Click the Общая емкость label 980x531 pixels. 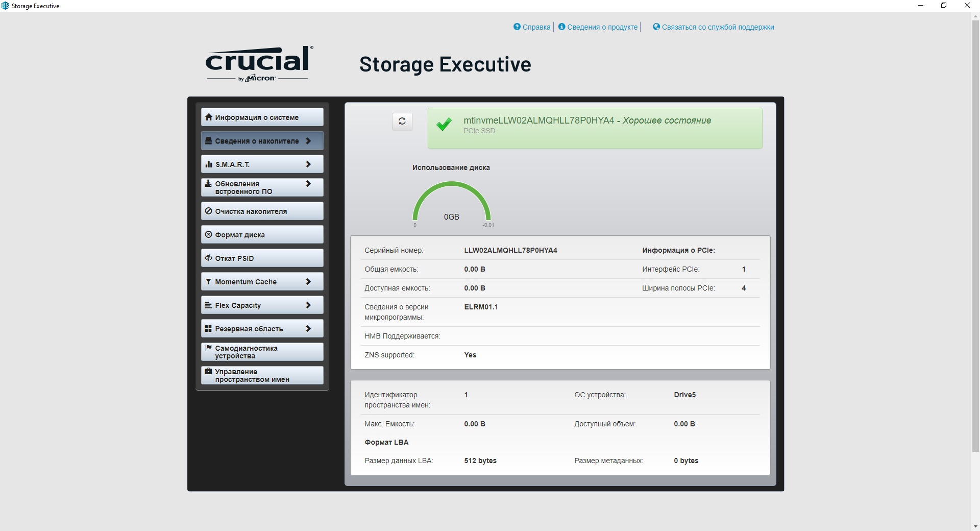pos(391,269)
